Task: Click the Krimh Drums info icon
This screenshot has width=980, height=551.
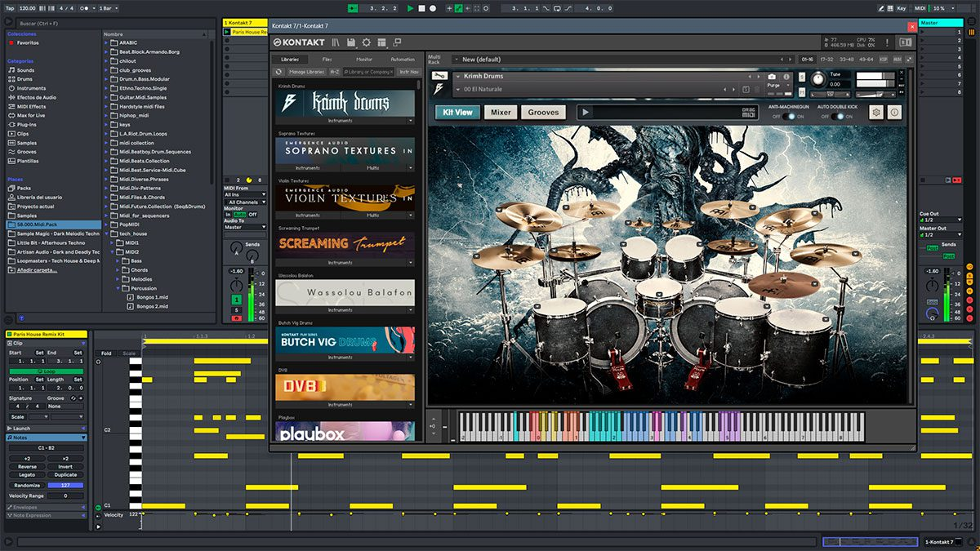Action: pos(894,113)
